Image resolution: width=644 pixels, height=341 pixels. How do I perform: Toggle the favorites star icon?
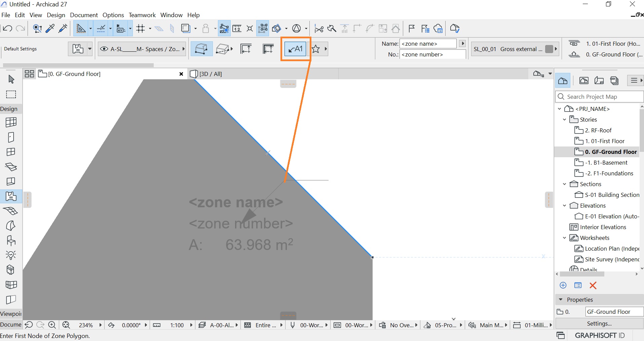tap(315, 49)
